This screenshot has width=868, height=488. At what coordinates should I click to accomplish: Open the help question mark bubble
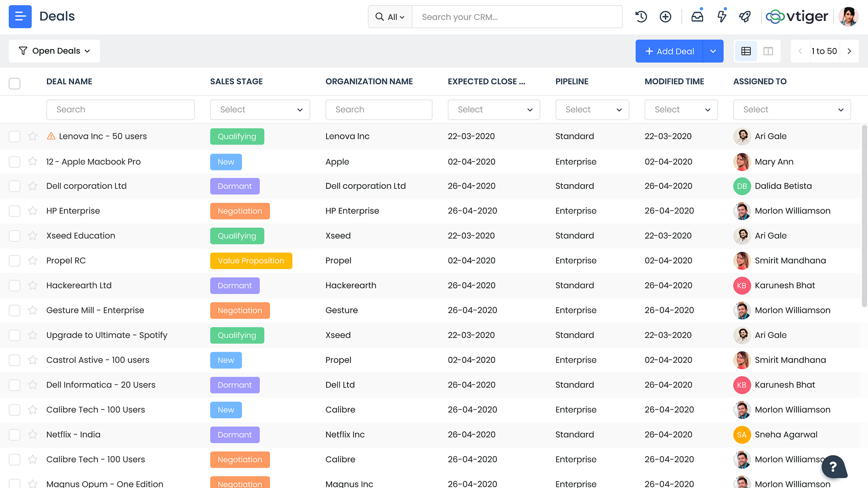point(833,466)
